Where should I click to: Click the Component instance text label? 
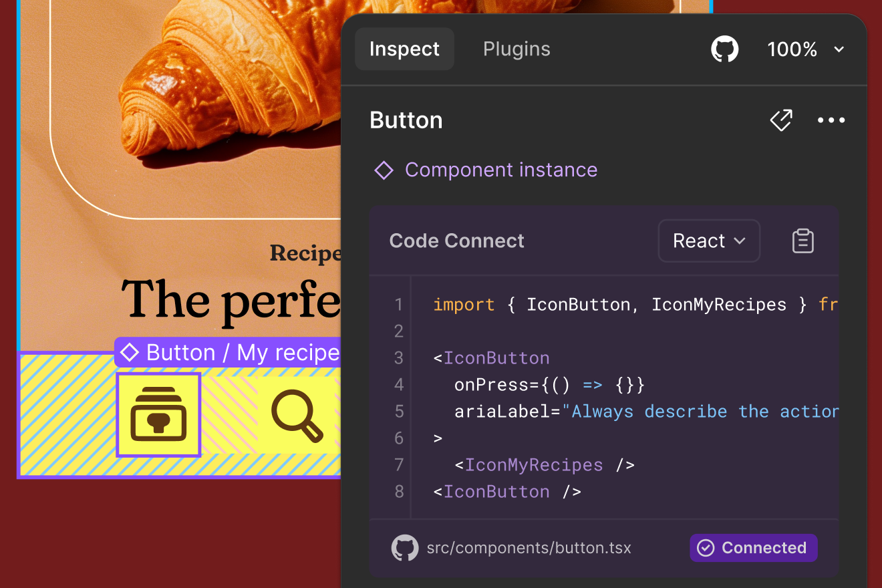(x=501, y=170)
